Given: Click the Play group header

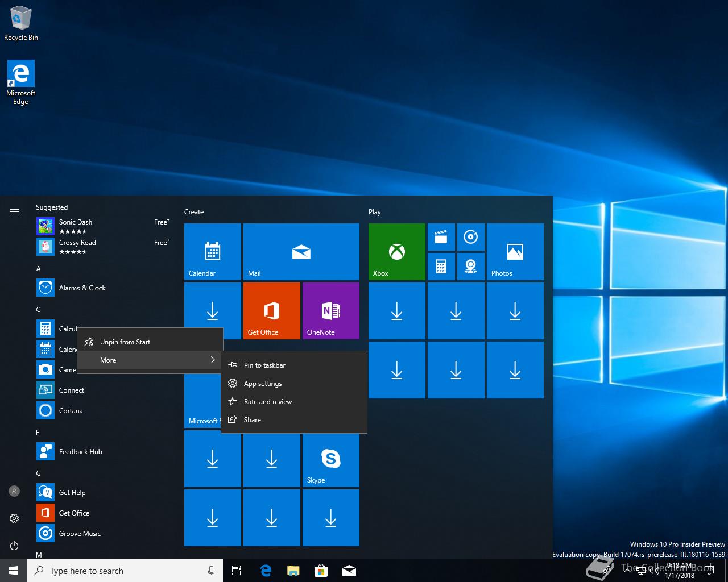Looking at the screenshot, I should click(374, 212).
